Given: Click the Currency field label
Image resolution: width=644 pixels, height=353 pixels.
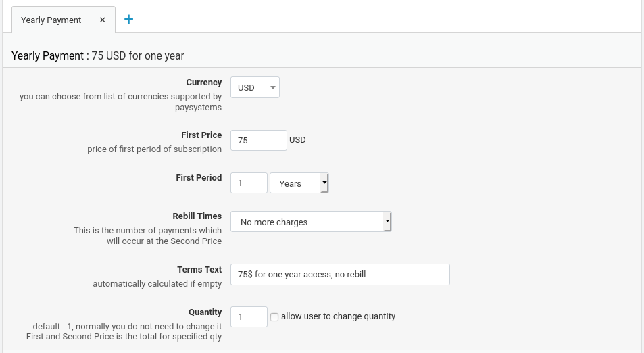Looking at the screenshot, I should [x=203, y=83].
